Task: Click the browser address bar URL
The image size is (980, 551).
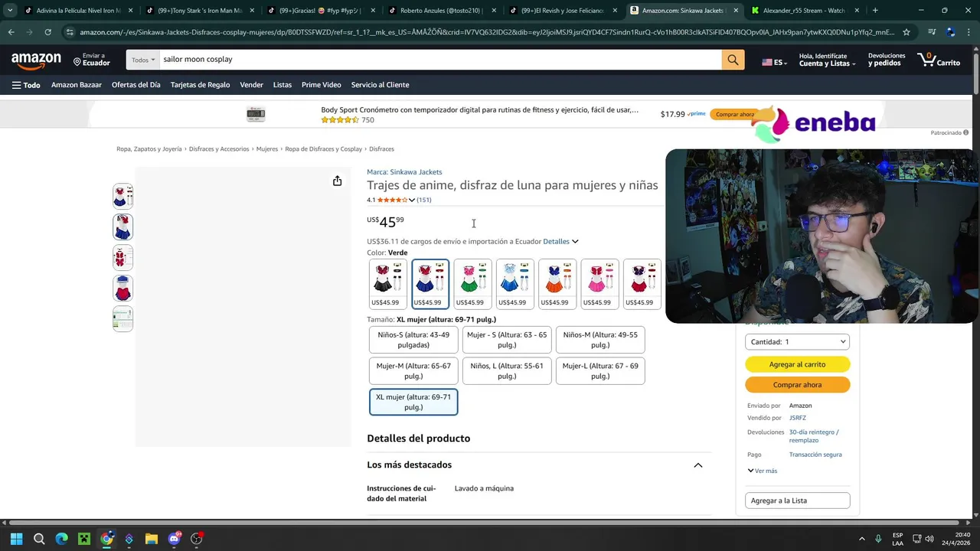Action: click(x=486, y=32)
